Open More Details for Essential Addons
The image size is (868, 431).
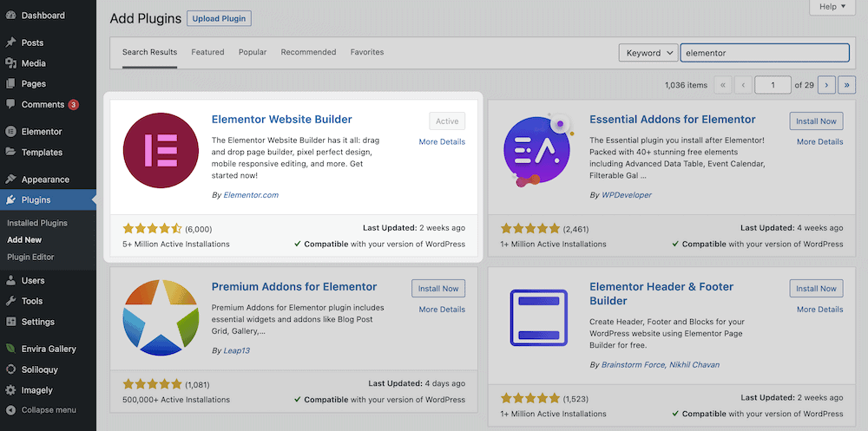coord(820,141)
